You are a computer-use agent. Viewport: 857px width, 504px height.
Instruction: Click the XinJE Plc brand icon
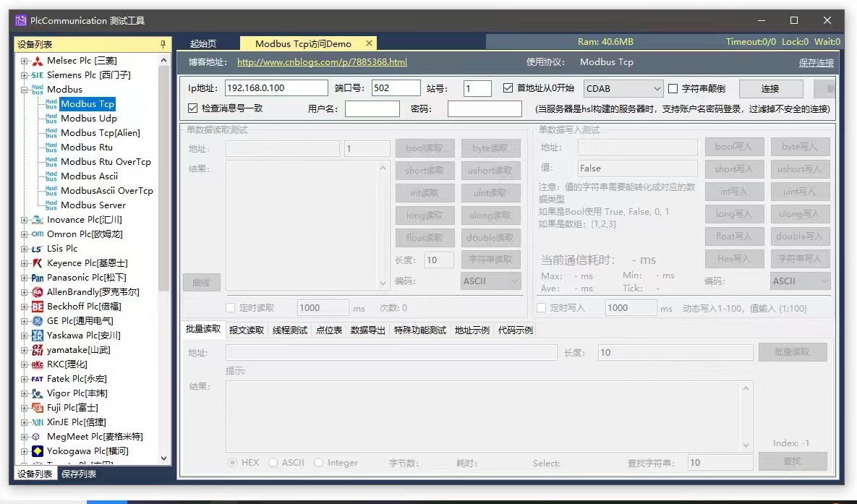37,422
